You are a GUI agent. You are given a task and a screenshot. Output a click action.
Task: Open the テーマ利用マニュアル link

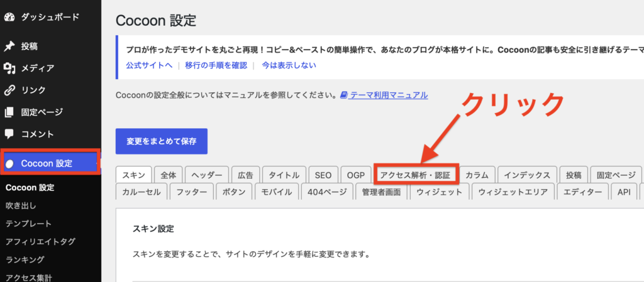point(389,95)
